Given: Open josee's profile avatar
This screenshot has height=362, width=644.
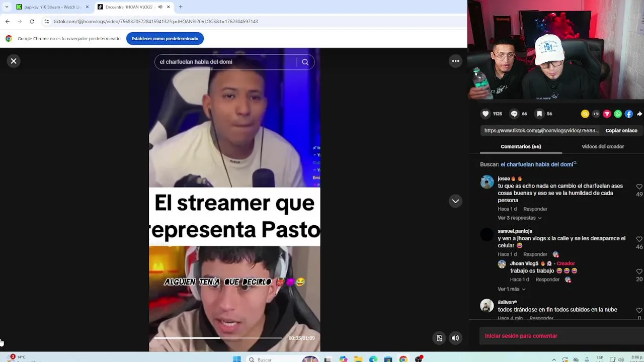Looking at the screenshot, I should 487,182.
